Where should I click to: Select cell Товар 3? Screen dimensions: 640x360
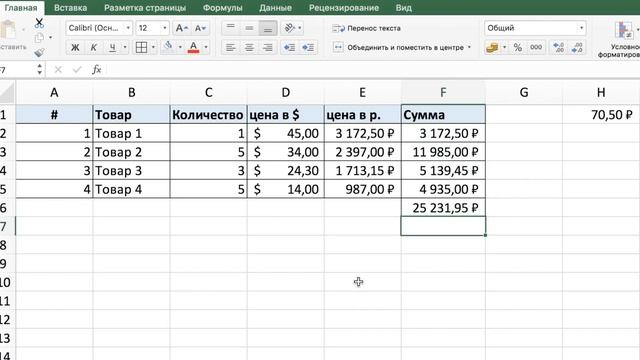coord(131,171)
